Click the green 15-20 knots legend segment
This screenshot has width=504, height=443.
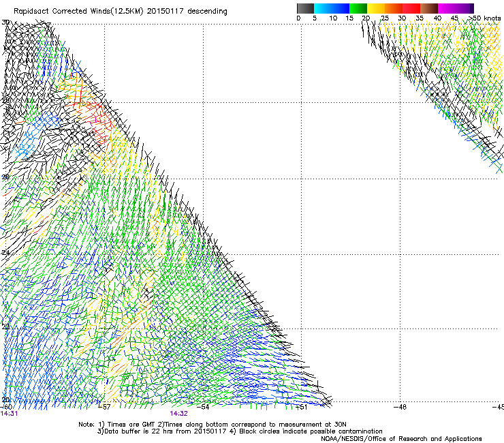tap(358, 8)
